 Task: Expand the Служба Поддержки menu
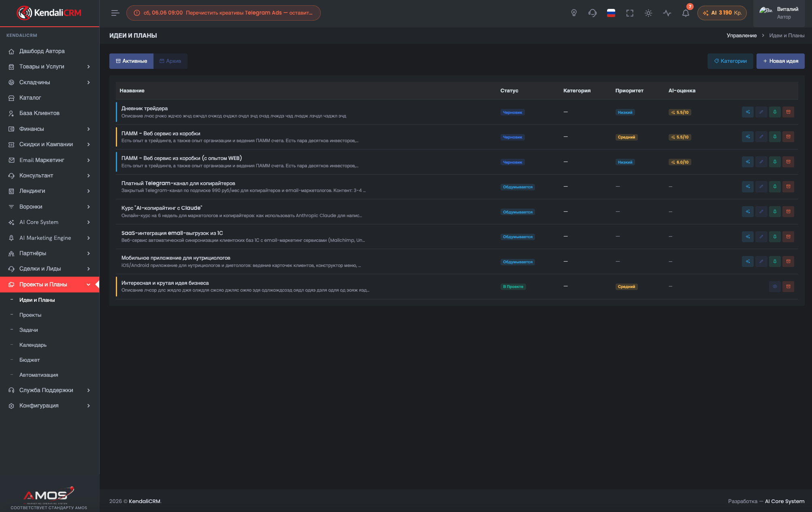click(x=49, y=390)
